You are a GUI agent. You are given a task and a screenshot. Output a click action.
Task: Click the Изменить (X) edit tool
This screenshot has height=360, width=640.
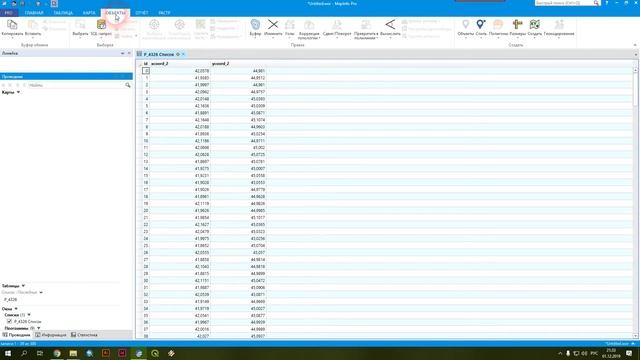273,24
